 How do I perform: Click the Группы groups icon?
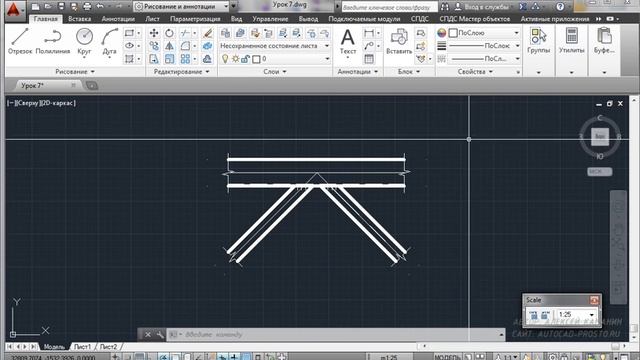pyautogui.click(x=538, y=40)
